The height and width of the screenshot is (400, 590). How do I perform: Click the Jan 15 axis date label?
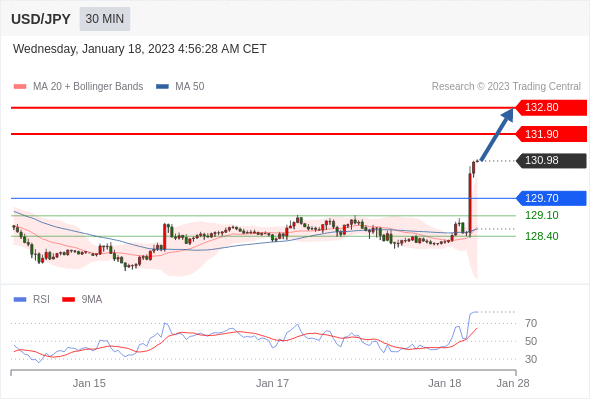coord(89,383)
